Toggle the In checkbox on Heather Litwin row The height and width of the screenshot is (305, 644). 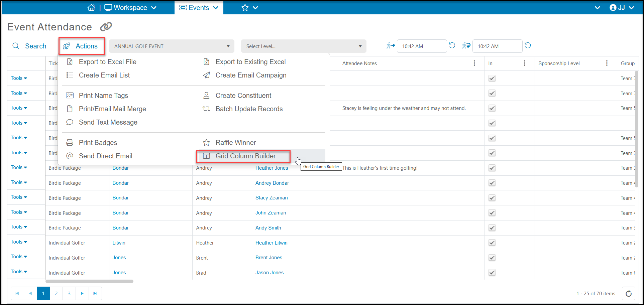[492, 243]
